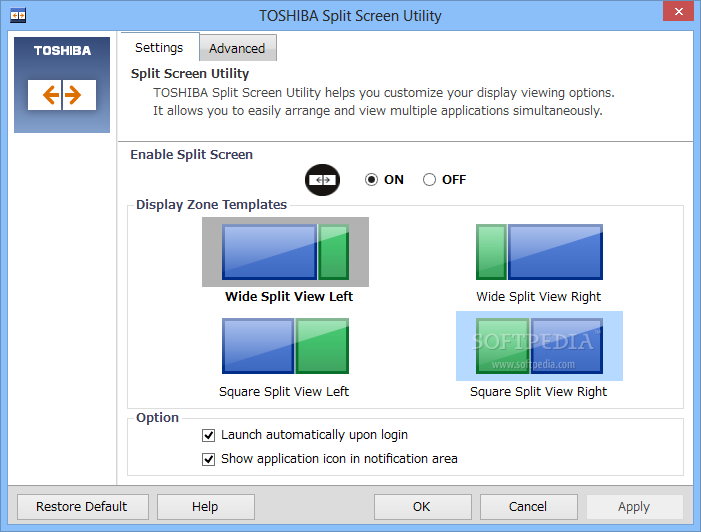Click the Display Zone Templates group title
This screenshot has height=532, width=701.
211,204
